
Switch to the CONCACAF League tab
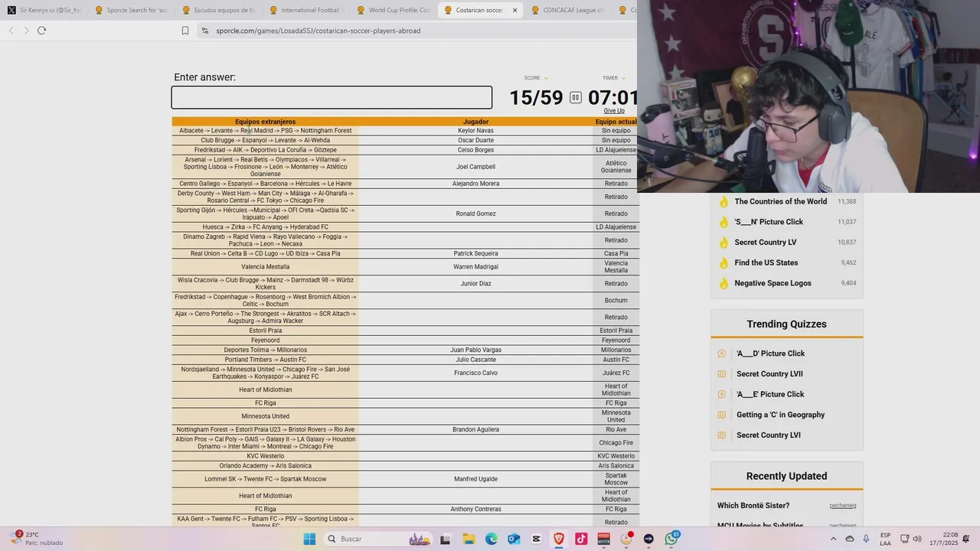tap(567, 10)
